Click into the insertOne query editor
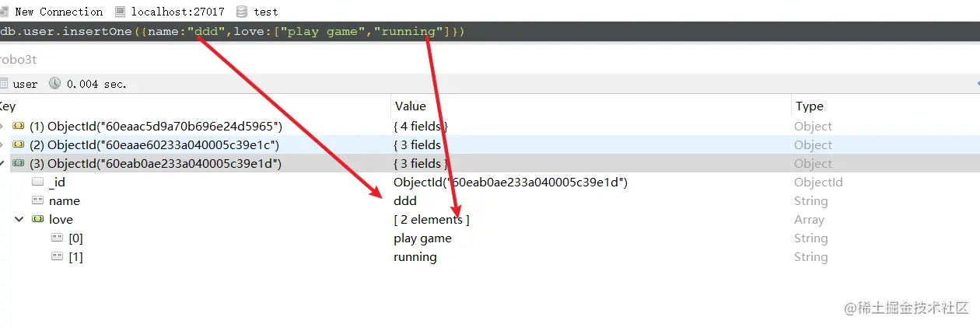The image size is (980, 327). tap(490, 32)
